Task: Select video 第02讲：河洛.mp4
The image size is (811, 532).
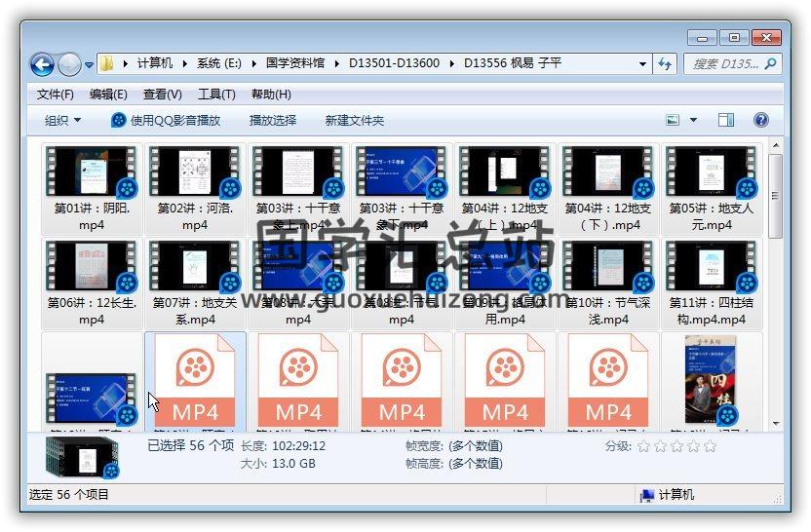Action: point(195,189)
